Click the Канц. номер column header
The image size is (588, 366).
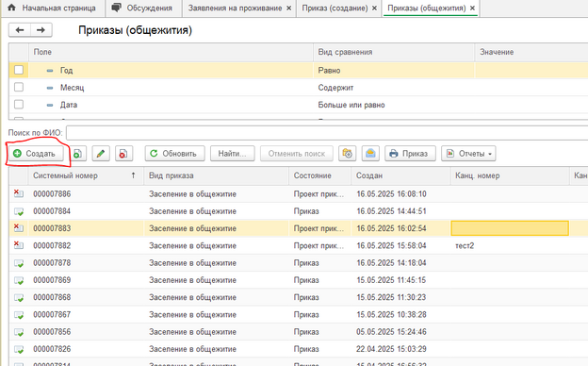pos(510,175)
